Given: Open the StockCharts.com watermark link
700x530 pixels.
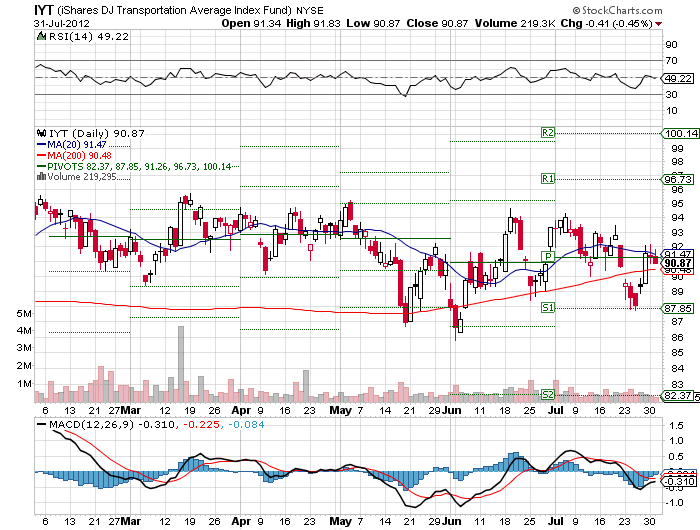Looking at the screenshot, I should pyautogui.click(x=618, y=10).
